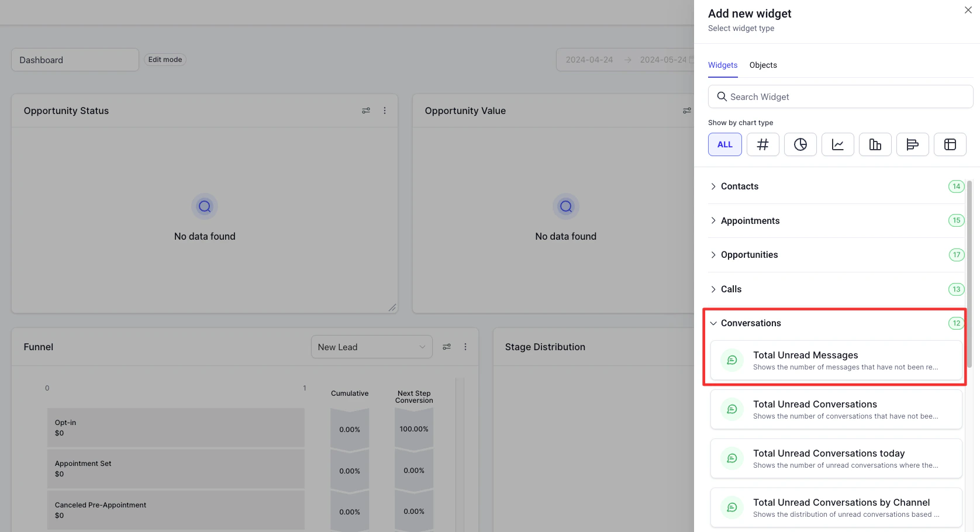Viewport: 980px width, 532px height.
Task: Select the horizontal bar chart type filter
Action: tap(912, 144)
